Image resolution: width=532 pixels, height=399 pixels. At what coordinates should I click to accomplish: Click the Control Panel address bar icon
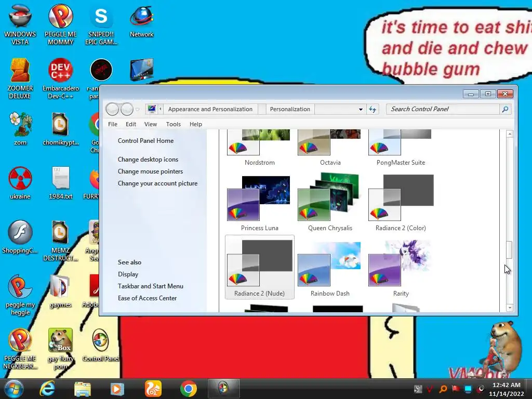(x=151, y=109)
